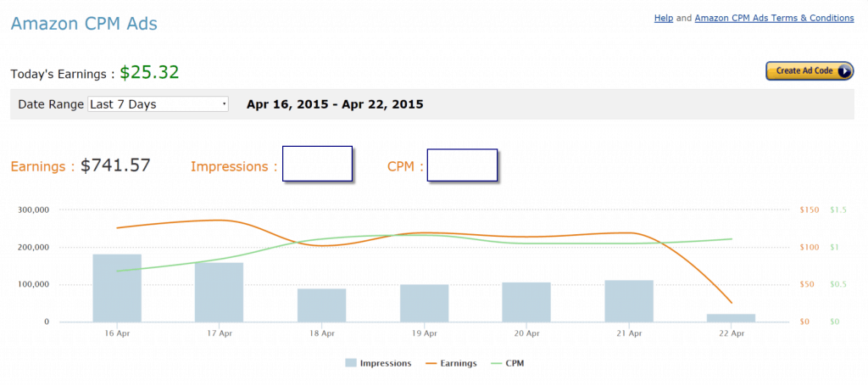This screenshot has width=868, height=386.
Task: Click the $1.5 CPM axis label
Action: point(838,210)
